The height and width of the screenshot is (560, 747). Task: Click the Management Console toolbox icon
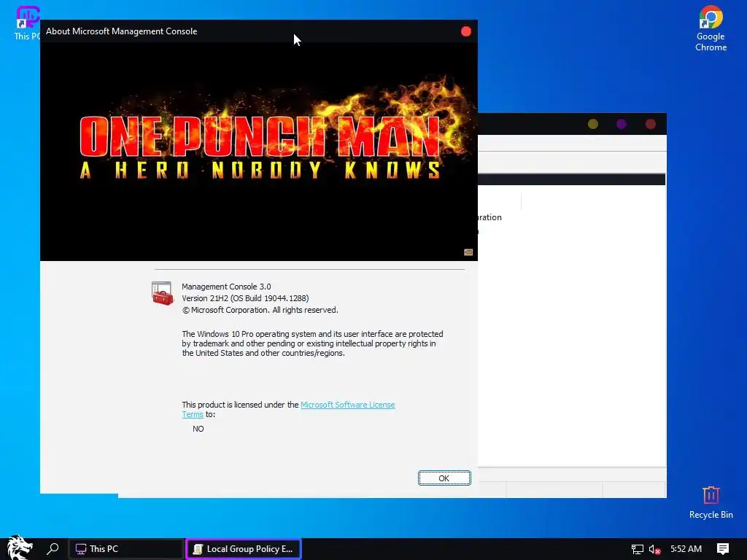pos(163,293)
